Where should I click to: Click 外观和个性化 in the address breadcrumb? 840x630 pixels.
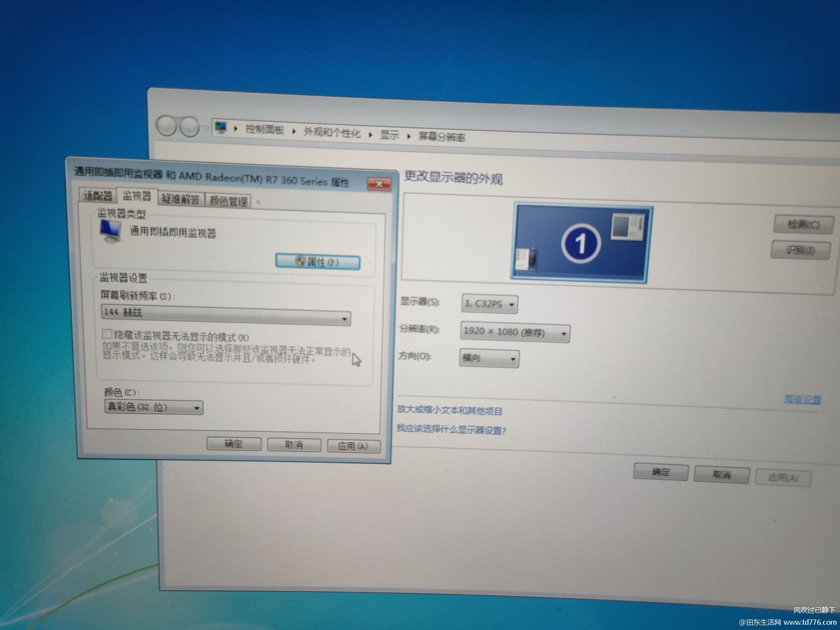pos(332,133)
